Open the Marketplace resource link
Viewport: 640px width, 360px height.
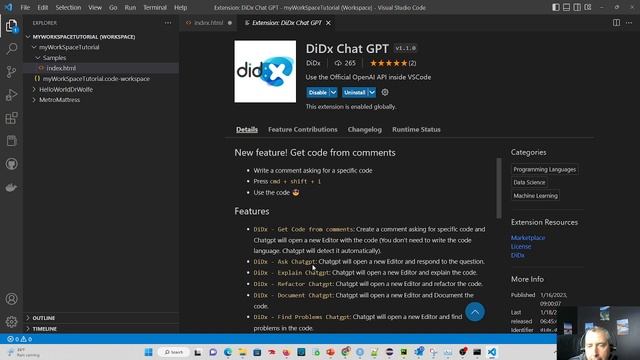point(528,238)
